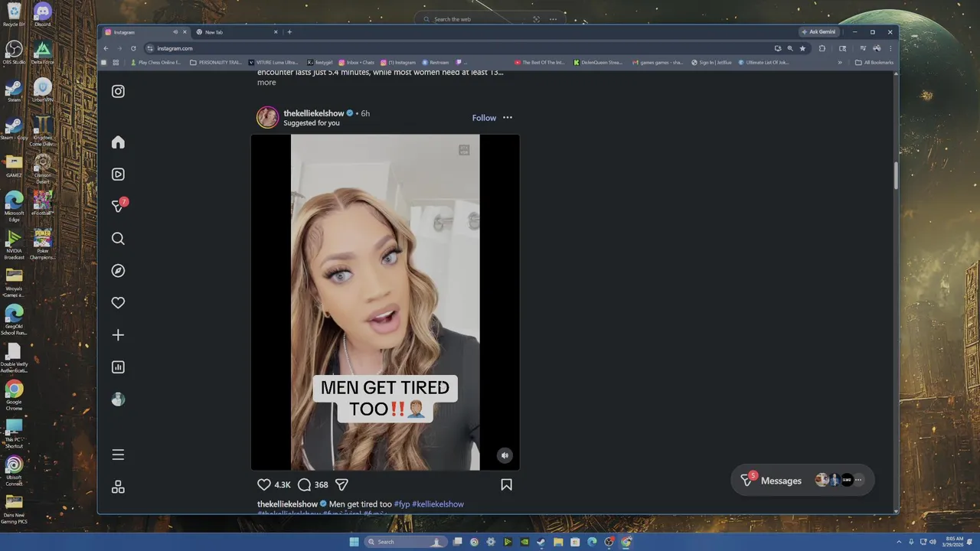Switch to the Instagram browser tab

pyautogui.click(x=145, y=32)
